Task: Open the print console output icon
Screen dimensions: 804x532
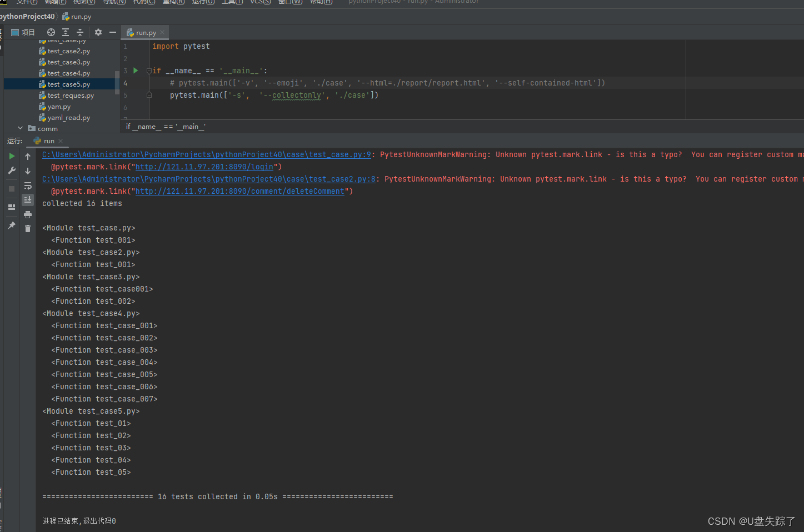Action: click(x=28, y=215)
